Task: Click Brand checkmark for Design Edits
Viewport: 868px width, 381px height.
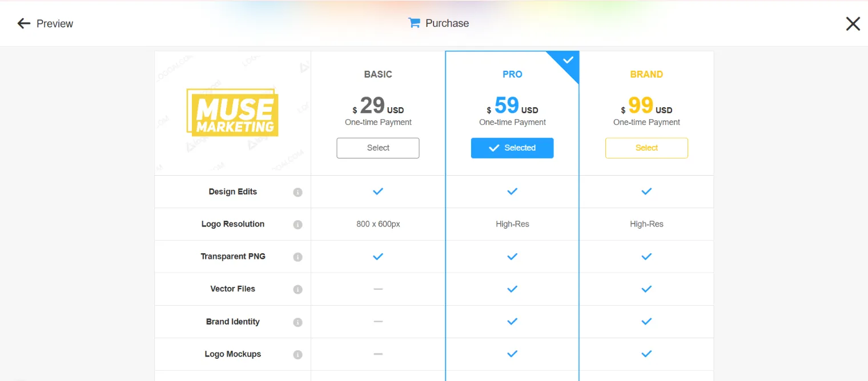Action: pyautogui.click(x=646, y=192)
